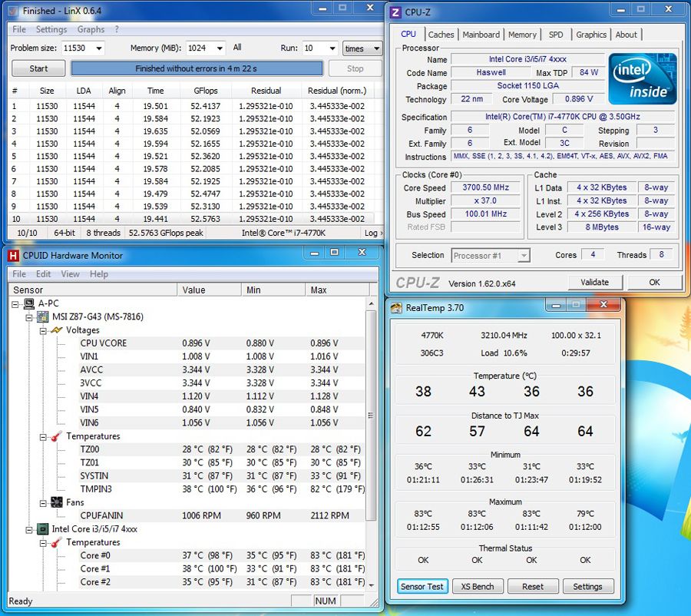Collapse the A-PC tree node
This screenshot has width=691, height=616.
click(15, 302)
